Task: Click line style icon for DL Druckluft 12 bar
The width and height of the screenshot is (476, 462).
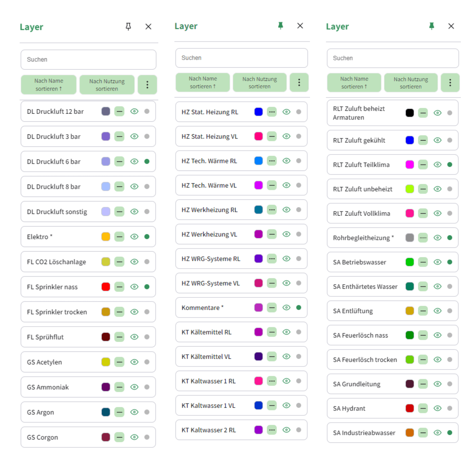Action: (x=119, y=111)
